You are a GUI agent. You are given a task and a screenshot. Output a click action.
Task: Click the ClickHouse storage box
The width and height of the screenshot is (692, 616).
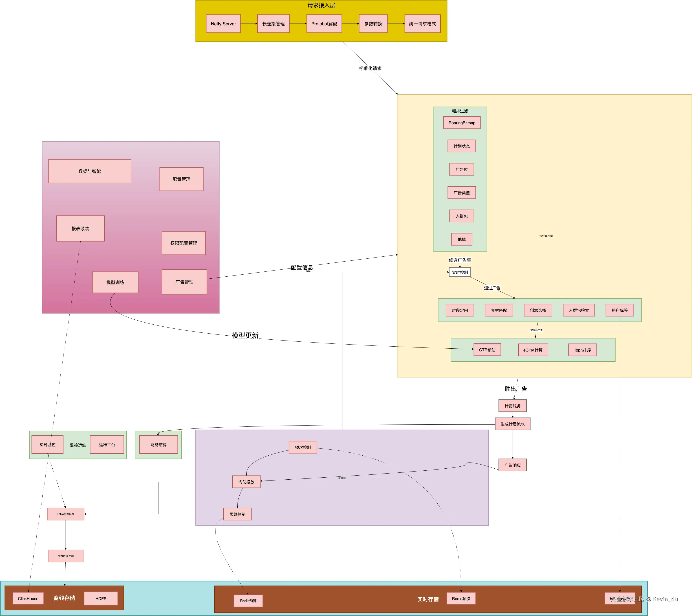(28, 599)
